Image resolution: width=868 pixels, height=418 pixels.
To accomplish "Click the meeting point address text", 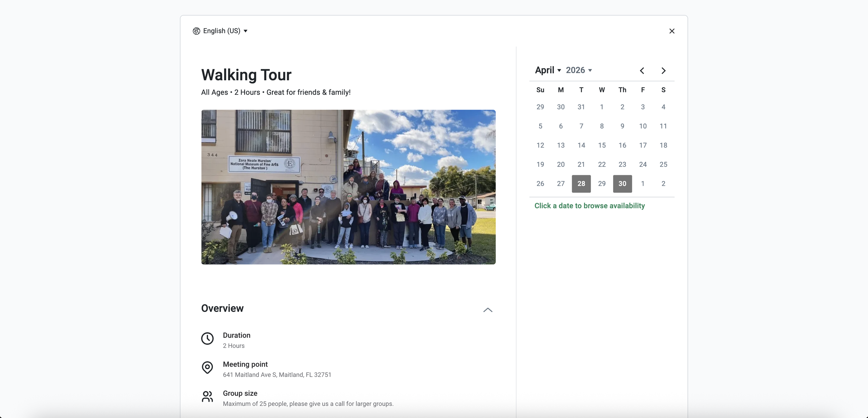I will [x=277, y=375].
